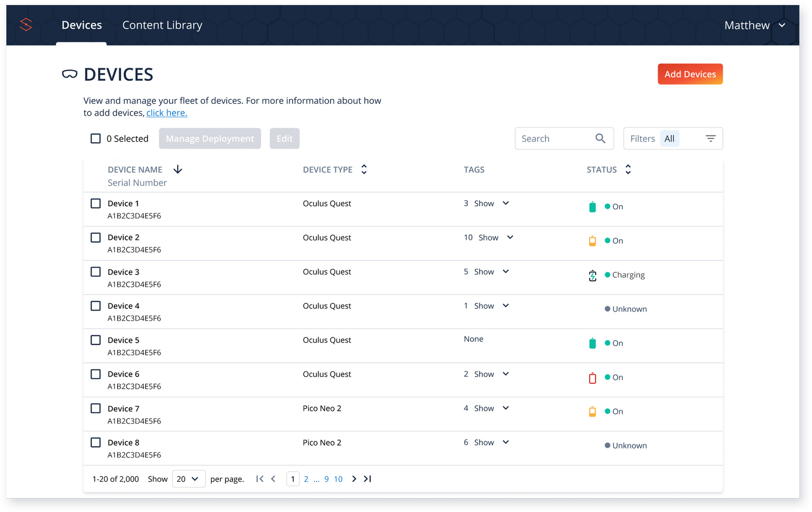
Task: Click the TAGS column header
Action: click(x=474, y=170)
